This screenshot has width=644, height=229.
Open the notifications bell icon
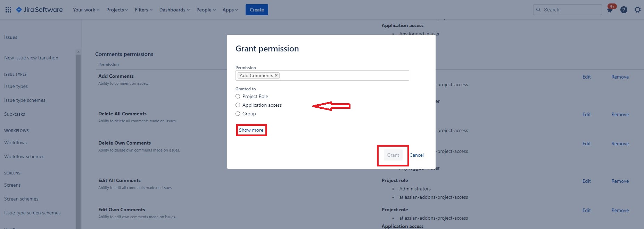point(610,10)
